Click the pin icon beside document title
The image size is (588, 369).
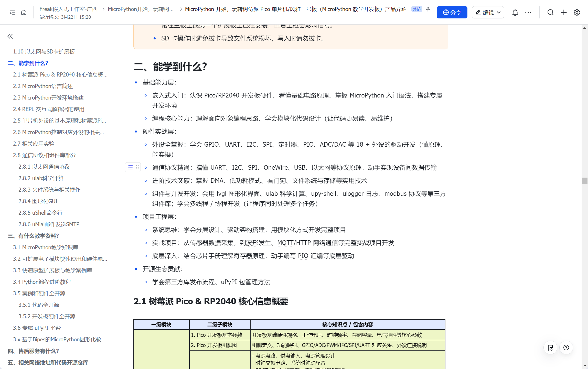(428, 9)
